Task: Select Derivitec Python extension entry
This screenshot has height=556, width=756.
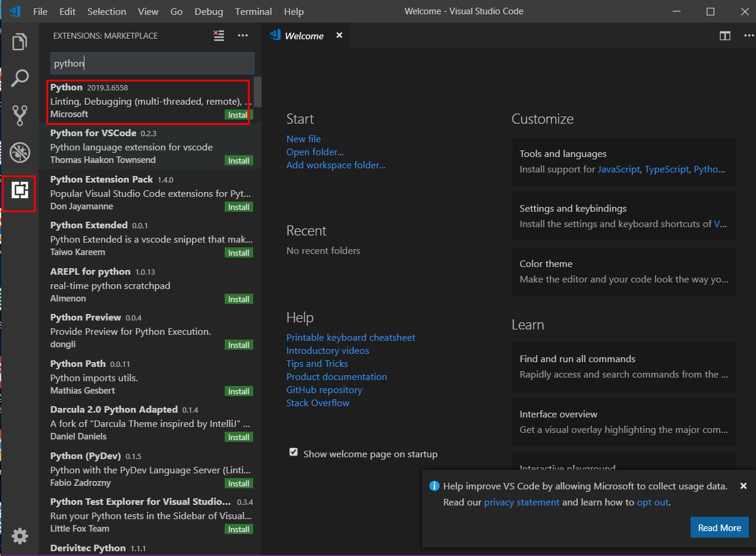Action: pyautogui.click(x=150, y=548)
